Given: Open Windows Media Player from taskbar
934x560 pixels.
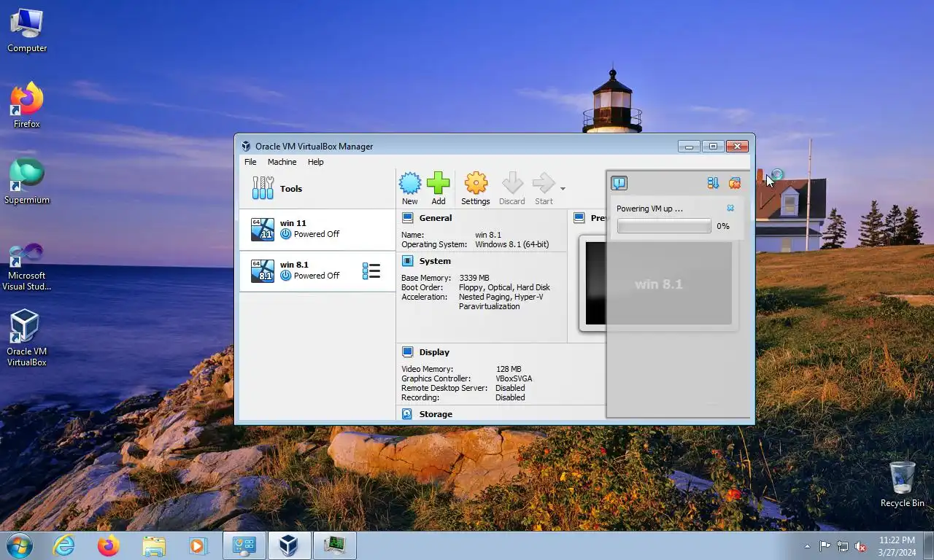Looking at the screenshot, I should [198, 545].
